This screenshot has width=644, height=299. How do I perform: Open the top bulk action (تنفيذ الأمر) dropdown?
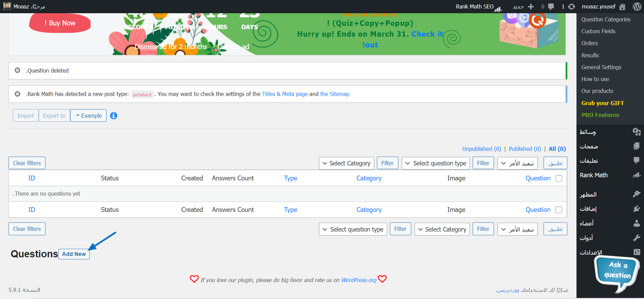pos(517,163)
